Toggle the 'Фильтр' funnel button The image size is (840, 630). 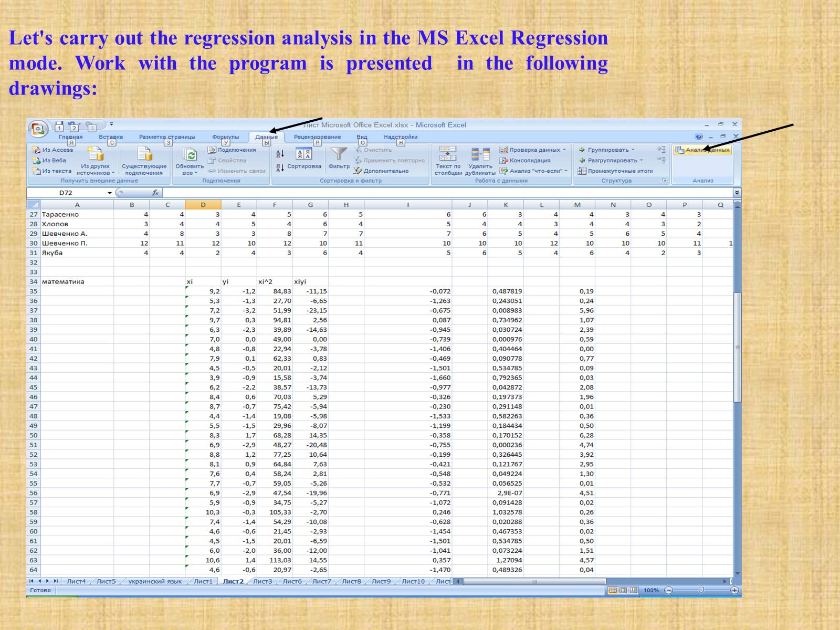(x=339, y=159)
